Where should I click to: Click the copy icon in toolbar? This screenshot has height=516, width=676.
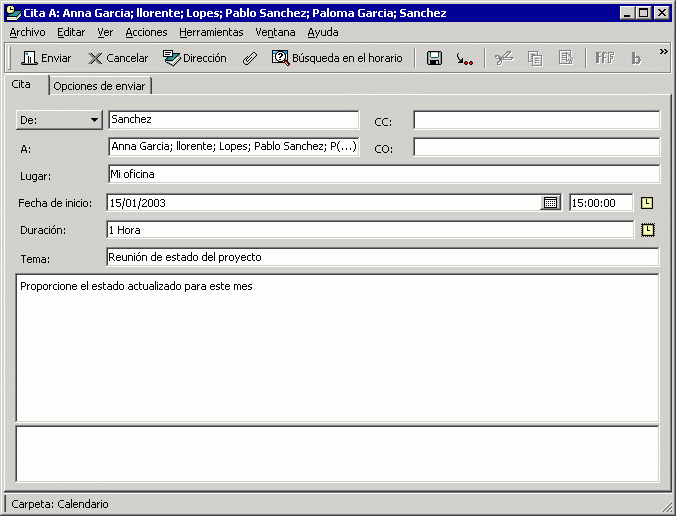tap(535, 58)
